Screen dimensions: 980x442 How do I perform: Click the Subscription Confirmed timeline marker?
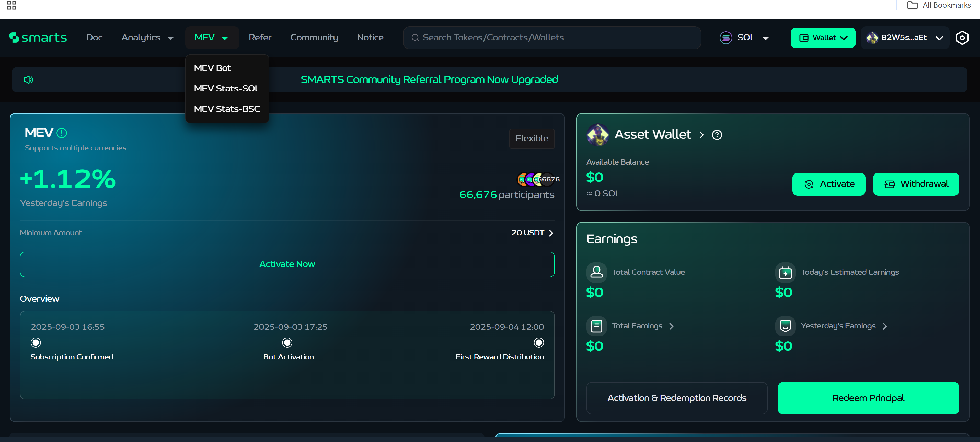click(36, 343)
